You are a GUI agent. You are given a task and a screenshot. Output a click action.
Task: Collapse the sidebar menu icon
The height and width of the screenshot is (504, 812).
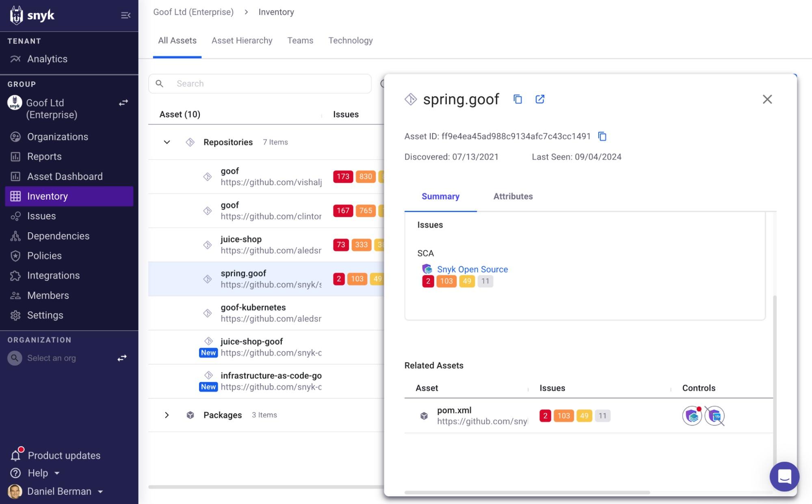126,15
